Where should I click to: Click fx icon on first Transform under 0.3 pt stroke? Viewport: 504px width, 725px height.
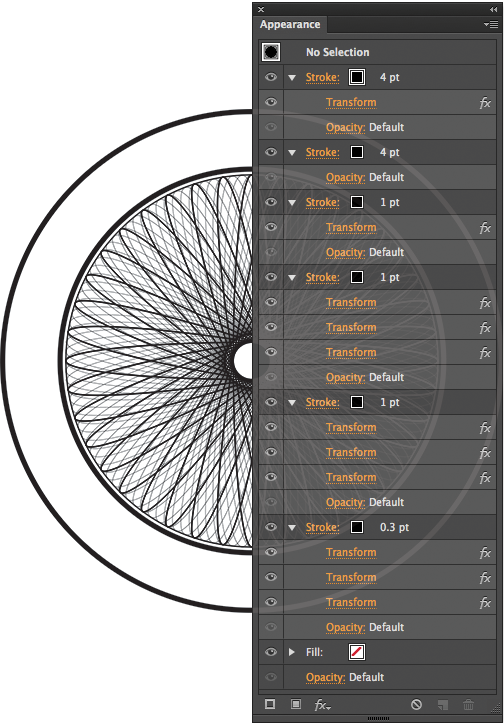[x=485, y=553]
